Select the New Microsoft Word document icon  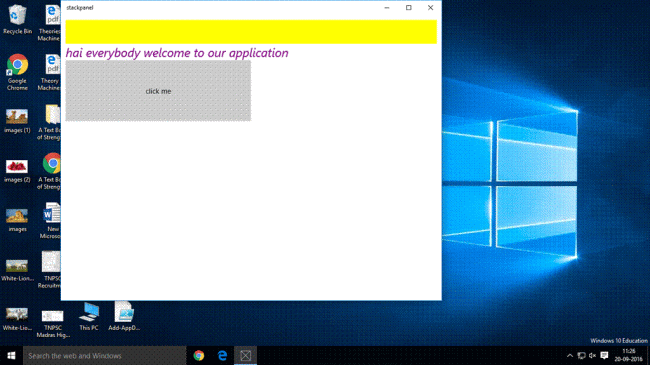click(x=52, y=220)
